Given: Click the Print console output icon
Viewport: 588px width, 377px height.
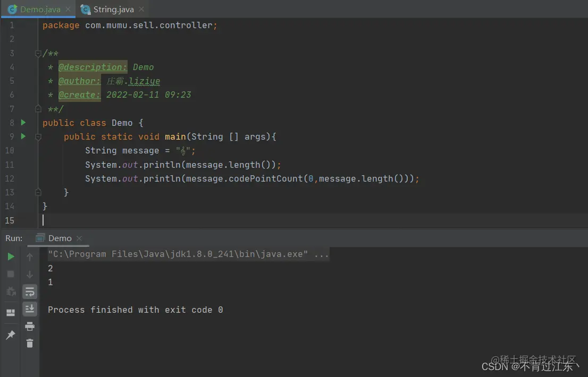Looking at the screenshot, I should click(30, 326).
